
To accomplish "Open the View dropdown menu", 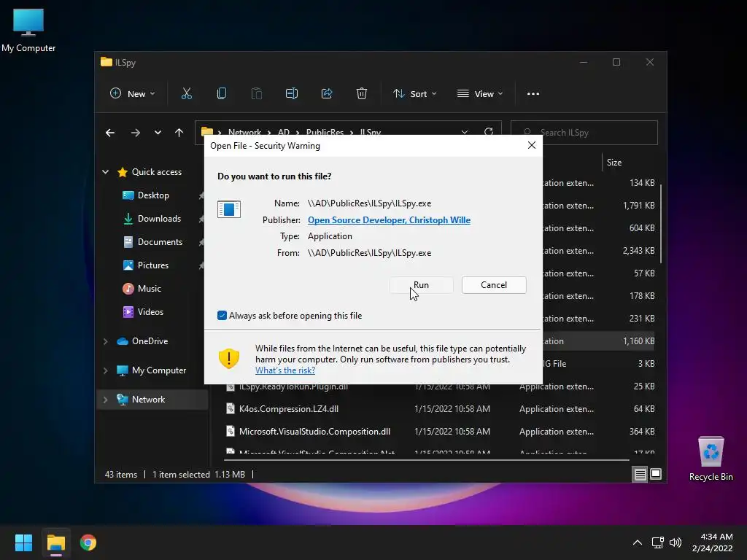I will (480, 94).
